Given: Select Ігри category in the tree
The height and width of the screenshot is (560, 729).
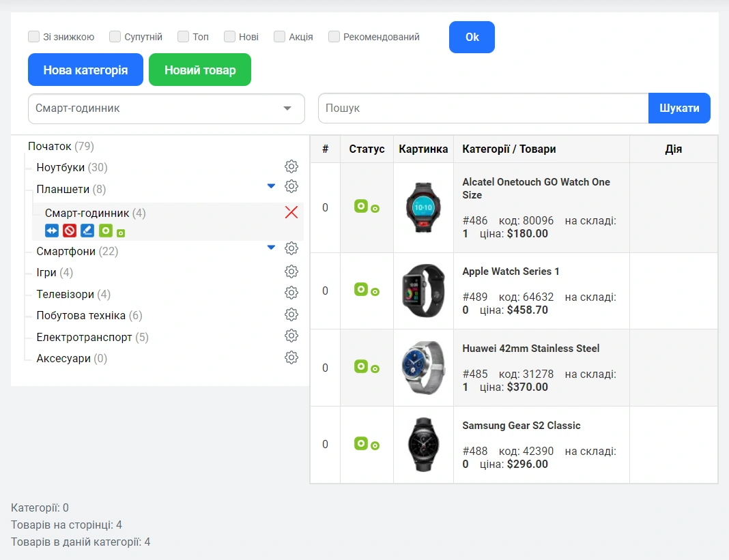Looking at the screenshot, I should click(46, 273).
